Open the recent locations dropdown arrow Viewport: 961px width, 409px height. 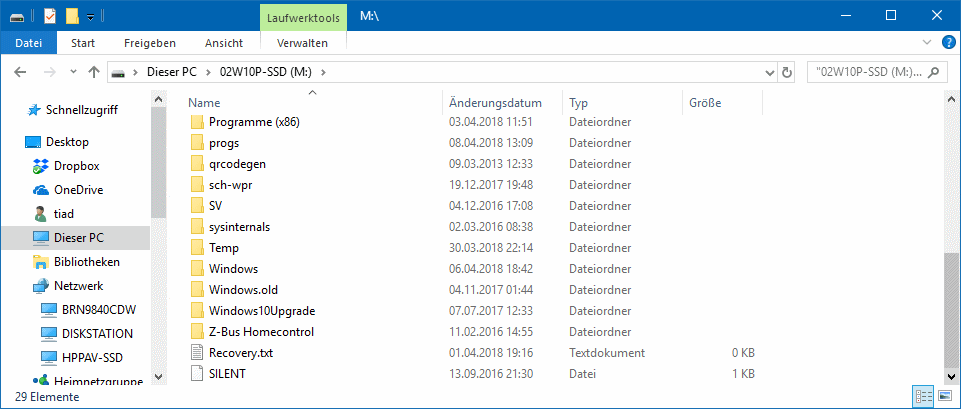point(71,72)
